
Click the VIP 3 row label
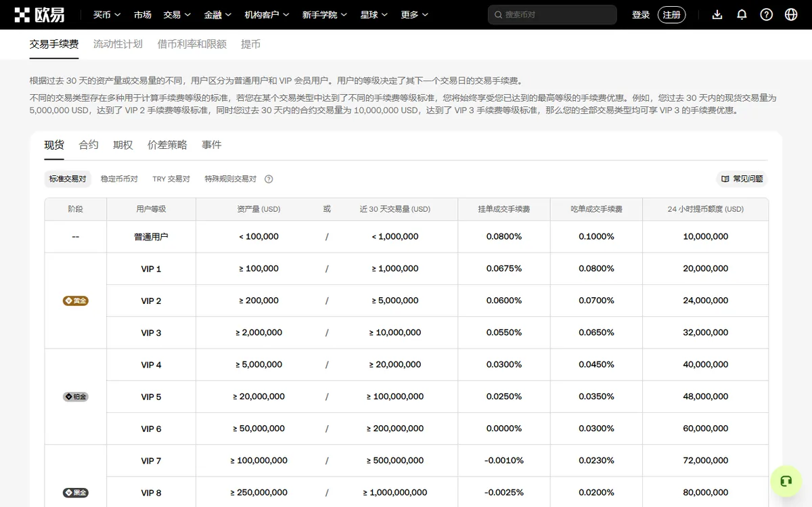click(x=151, y=332)
